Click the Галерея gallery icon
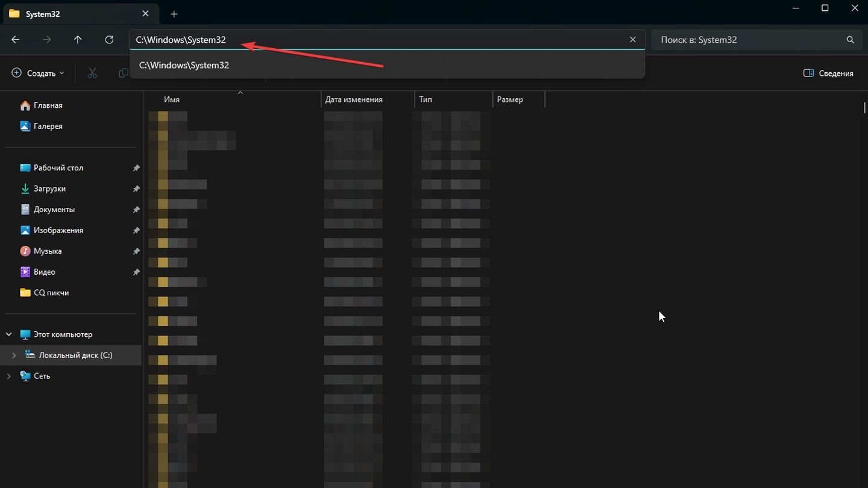The height and width of the screenshot is (488, 868). pos(25,127)
